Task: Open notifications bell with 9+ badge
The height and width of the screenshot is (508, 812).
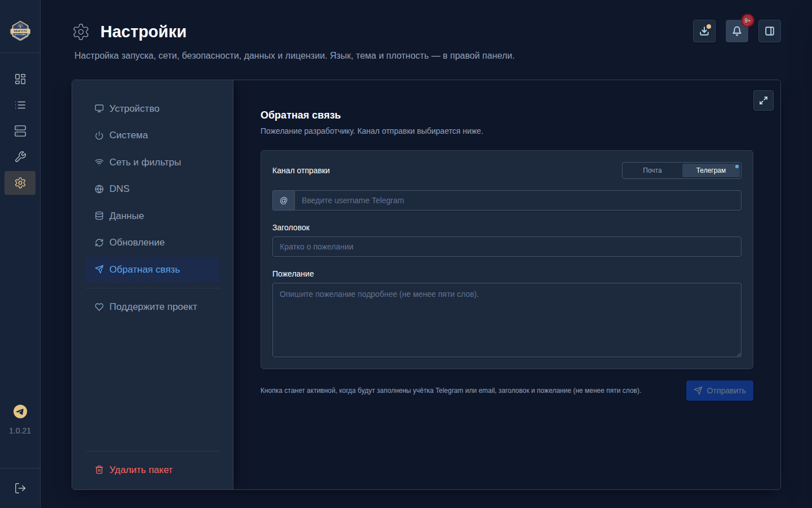Action: pyautogui.click(x=737, y=31)
